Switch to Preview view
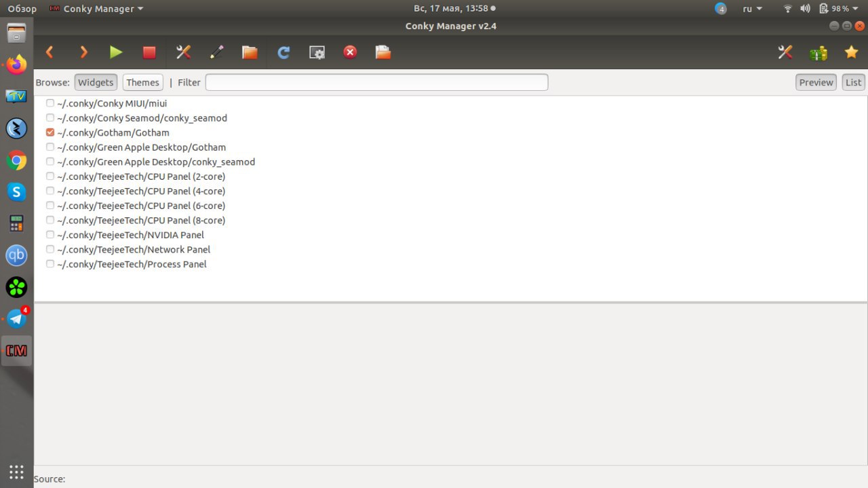 [816, 82]
